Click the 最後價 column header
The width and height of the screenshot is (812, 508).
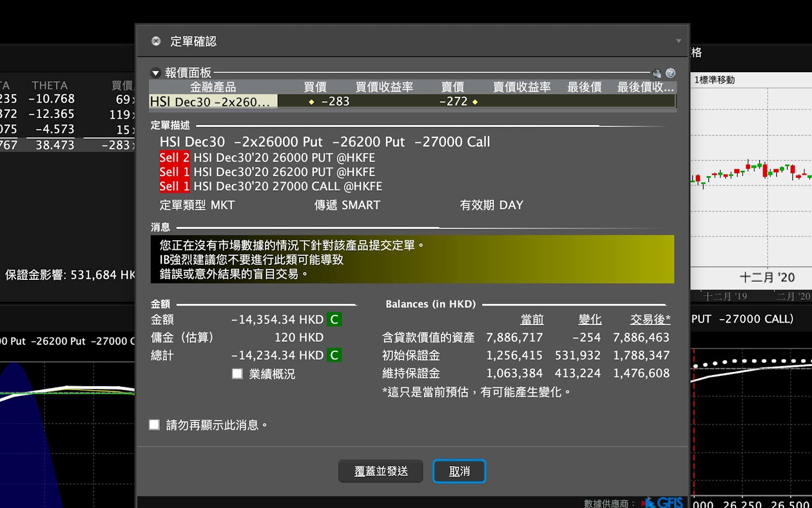tap(584, 87)
